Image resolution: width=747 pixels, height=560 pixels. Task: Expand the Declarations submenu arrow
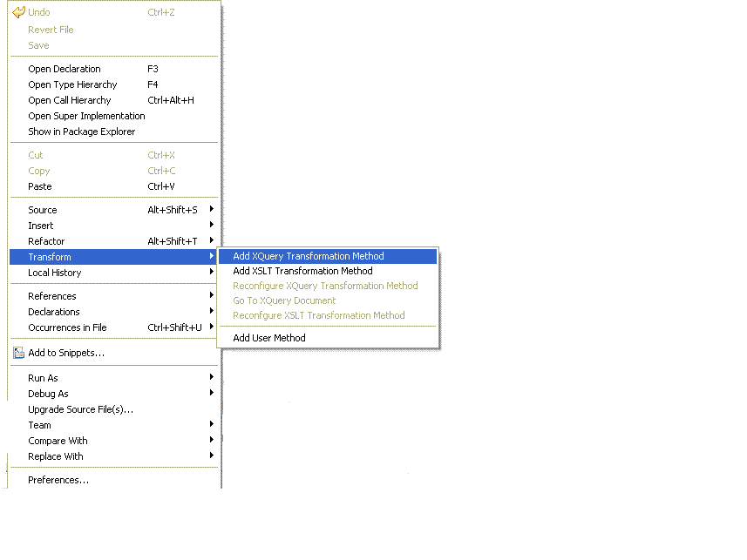212,311
